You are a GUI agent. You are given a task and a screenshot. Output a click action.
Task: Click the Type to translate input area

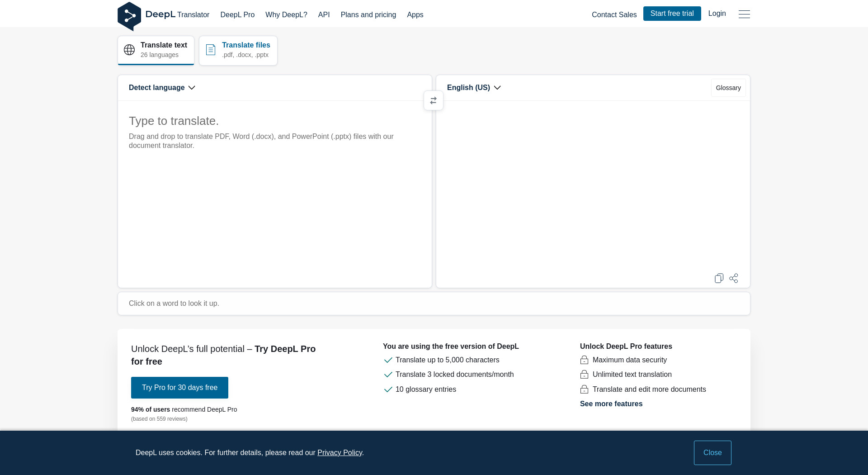tap(275, 194)
